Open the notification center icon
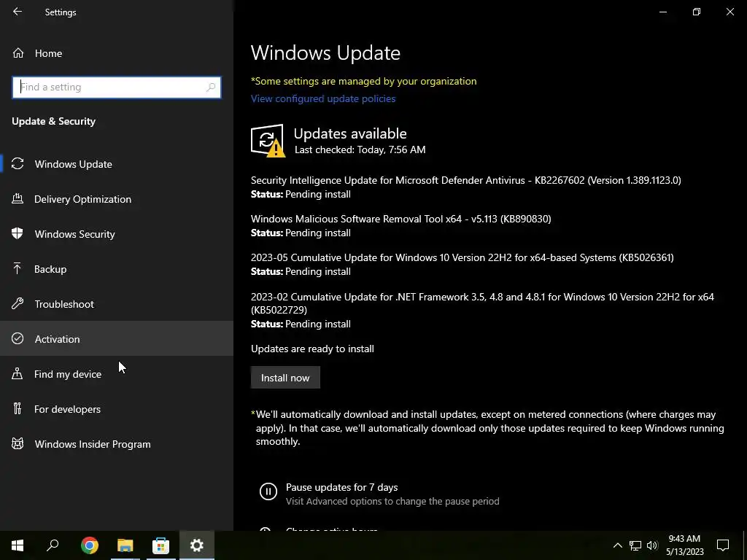The height and width of the screenshot is (560, 747). (x=723, y=545)
